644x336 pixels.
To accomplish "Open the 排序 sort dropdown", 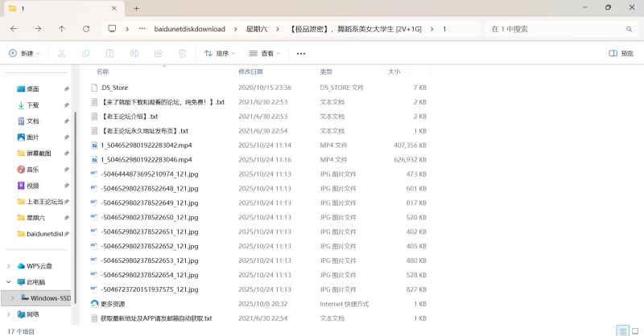I will point(219,54).
